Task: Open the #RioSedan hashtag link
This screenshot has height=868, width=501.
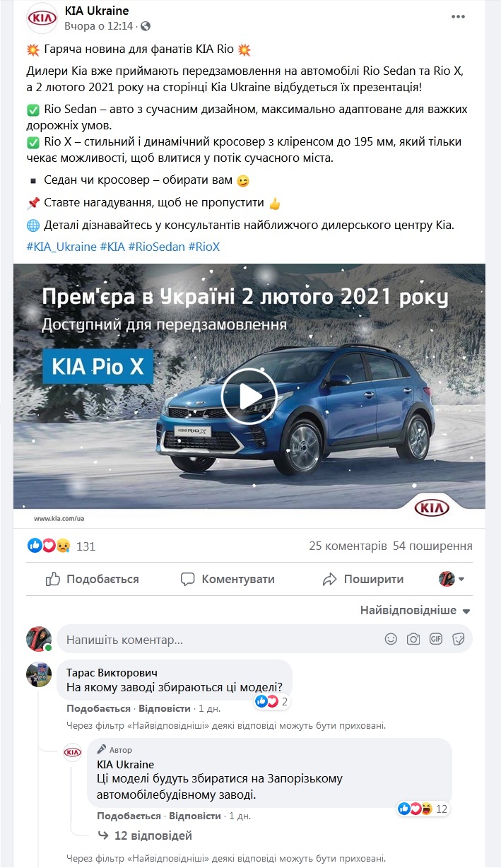Action: pos(156,247)
